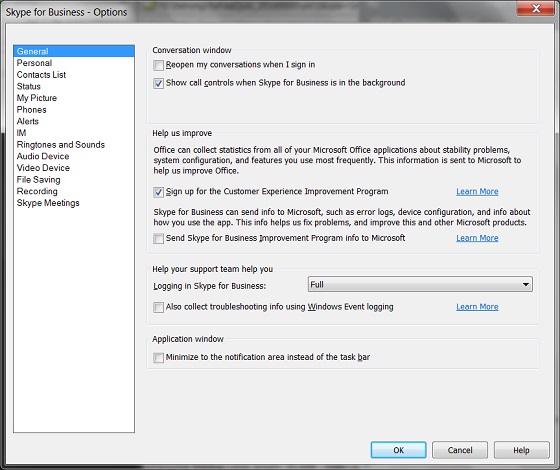The image size is (560, 470).
Task: Uncheck Customer Experience Improvement Program signup
Action: tap(158, 192)
